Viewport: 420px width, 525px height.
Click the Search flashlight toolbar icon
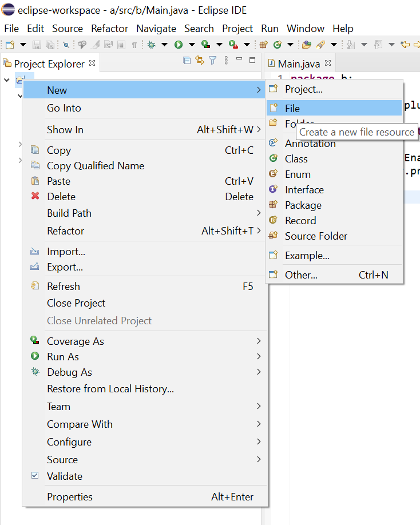[x=320, y=45]
